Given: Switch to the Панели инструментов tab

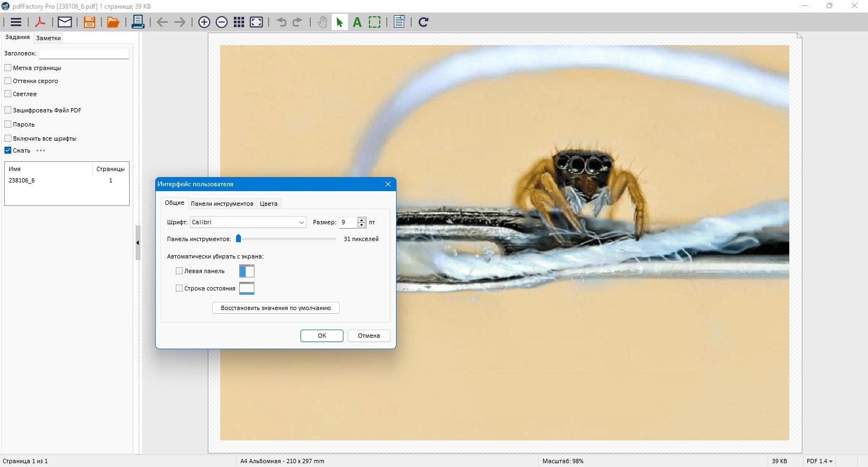Looking at the screenshot, I should (222, 204).
